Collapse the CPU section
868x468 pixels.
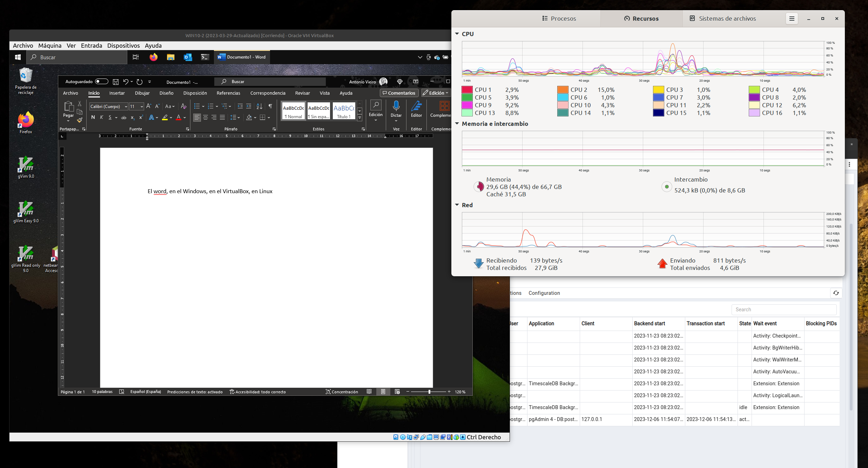pos(457,34)
